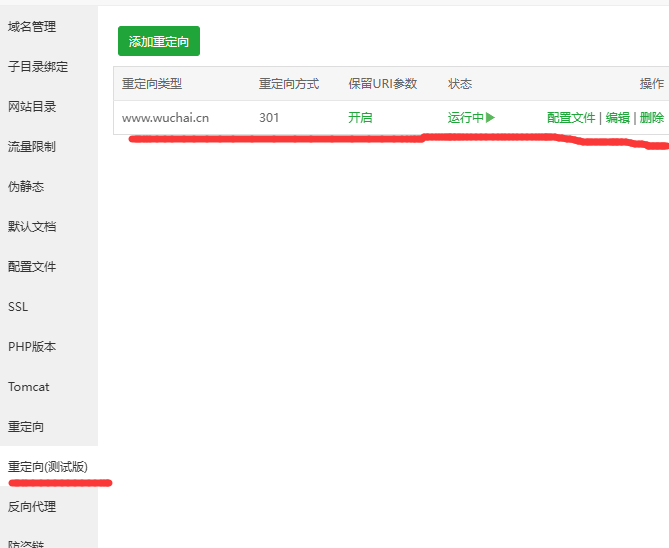The height and width of the screenshot is (548, 669).
Task: Toggle 保留URI参数 开启 for www.wuchai.cn
Action: pos(360,118)
